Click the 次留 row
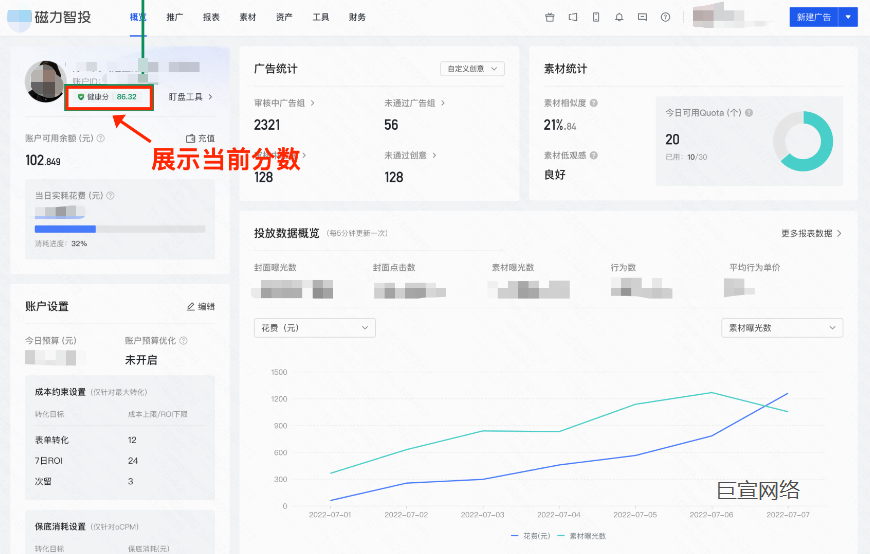The height and width of the screenshot is (554, 870). point(120,481)
